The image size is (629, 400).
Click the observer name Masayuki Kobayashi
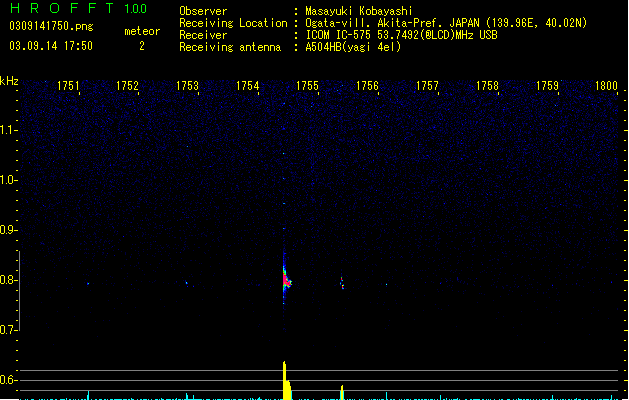click(x=359, y=11)
